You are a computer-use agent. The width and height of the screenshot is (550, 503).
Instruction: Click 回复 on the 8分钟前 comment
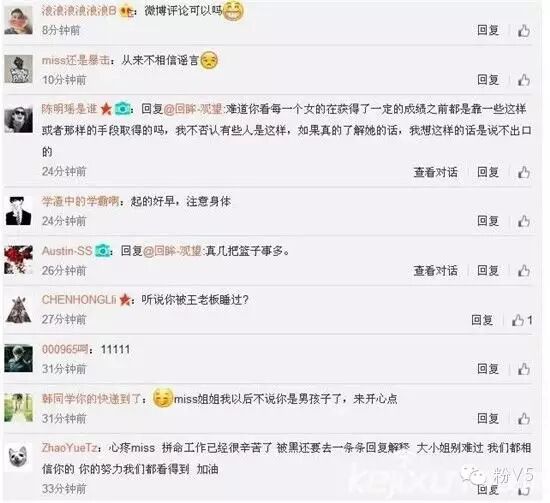point(488,30)
